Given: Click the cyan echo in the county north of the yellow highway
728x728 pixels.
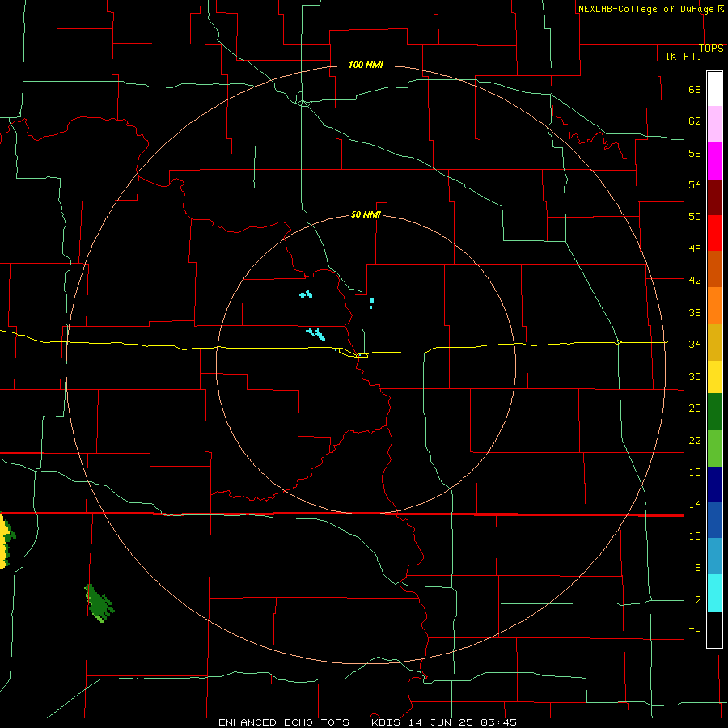Looking at the screenshot, I should [306, 294].
